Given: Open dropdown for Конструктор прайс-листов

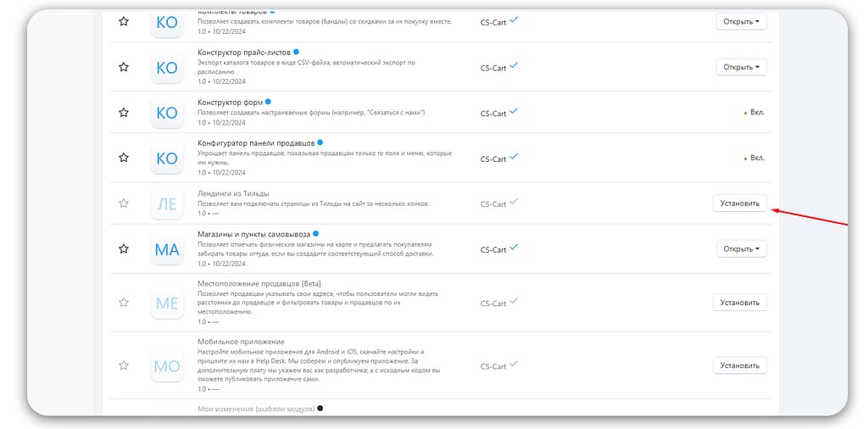Looking at the screenshot, I should click(x=741, y=67).
